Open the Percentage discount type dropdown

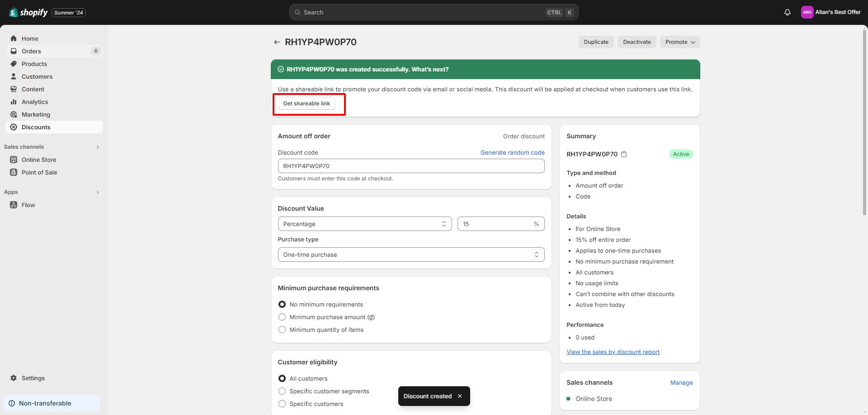pos(364,224)
